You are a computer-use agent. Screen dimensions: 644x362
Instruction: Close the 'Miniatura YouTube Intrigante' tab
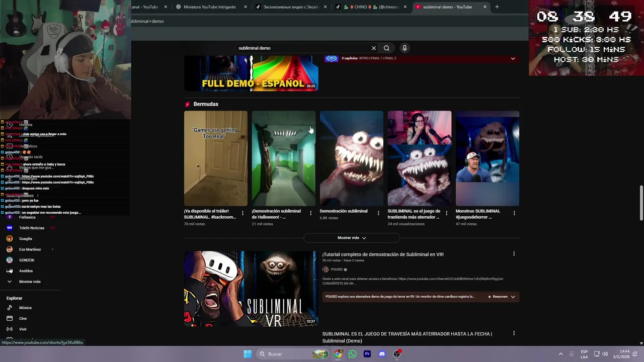click(x=246, y=7)
